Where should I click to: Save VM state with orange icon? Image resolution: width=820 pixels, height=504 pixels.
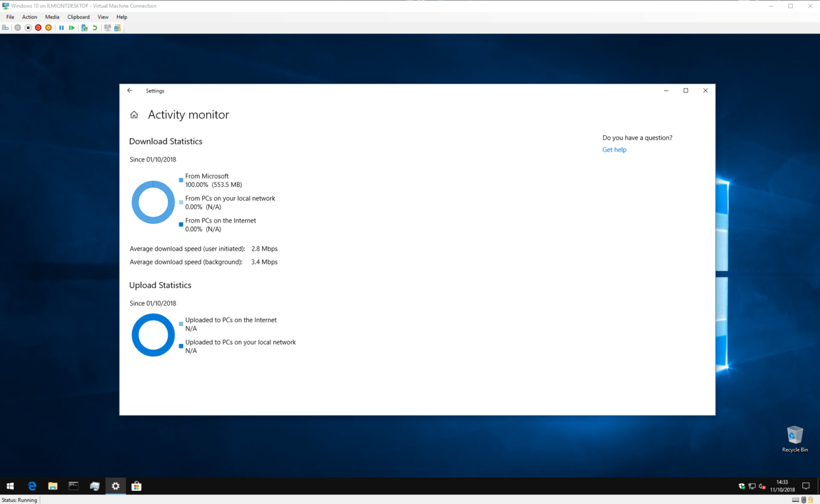(x=49, y=28)
